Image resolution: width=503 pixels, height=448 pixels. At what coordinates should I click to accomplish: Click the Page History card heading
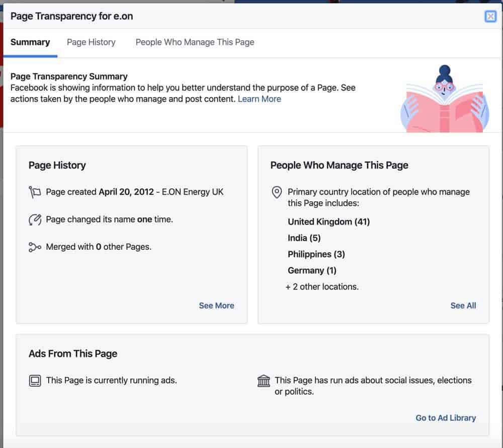(57, 165)
